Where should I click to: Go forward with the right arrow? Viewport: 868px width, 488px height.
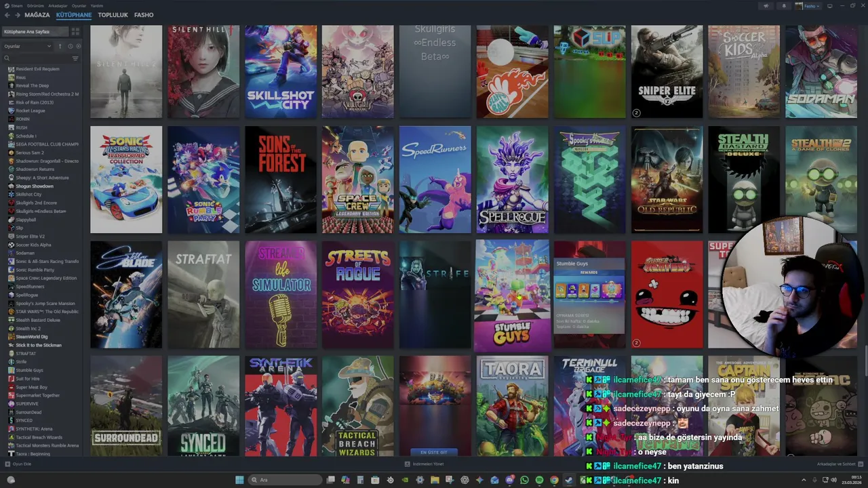17,15
